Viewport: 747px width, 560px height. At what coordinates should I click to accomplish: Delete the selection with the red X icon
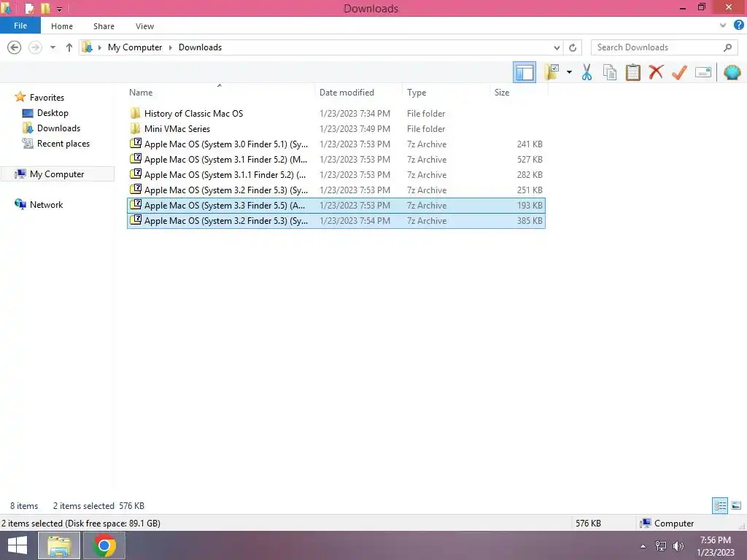pyautogui.click(x=656, y=72)
